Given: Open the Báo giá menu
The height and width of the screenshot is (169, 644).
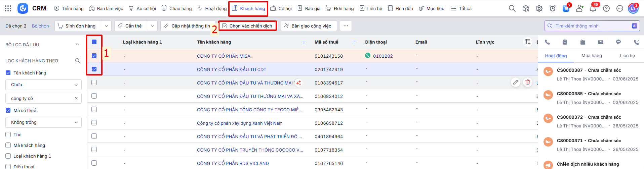Looking at the screenshot, I should (309, 8).
